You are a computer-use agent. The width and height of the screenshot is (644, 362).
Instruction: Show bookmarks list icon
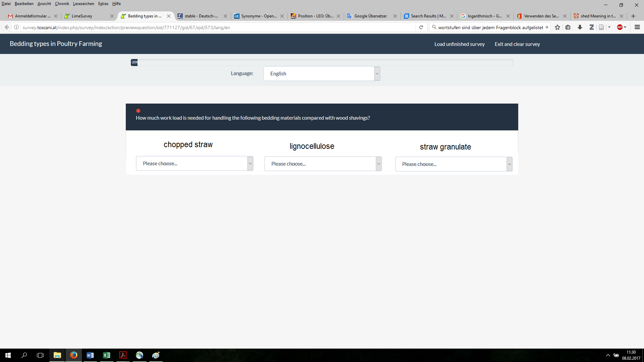(568, 27)
